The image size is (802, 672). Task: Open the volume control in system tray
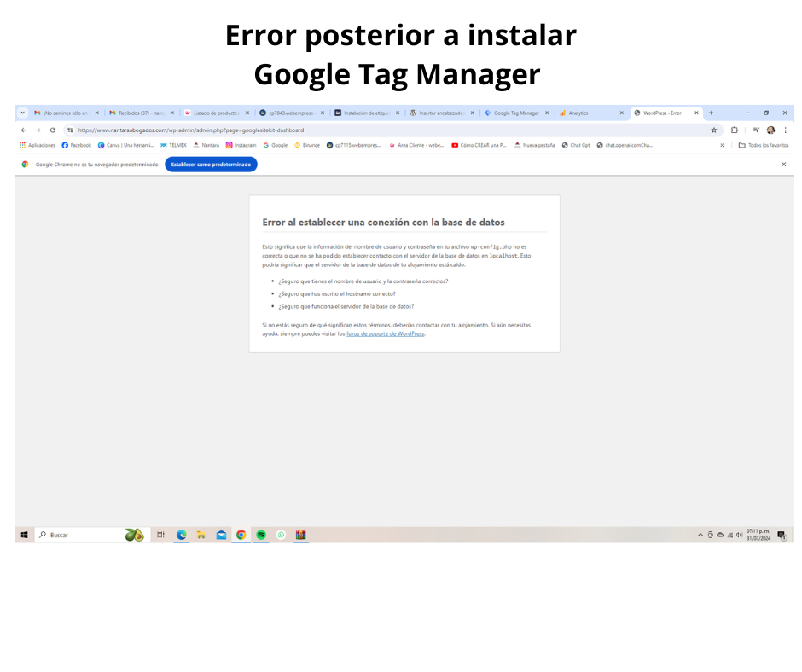point(739,535)
